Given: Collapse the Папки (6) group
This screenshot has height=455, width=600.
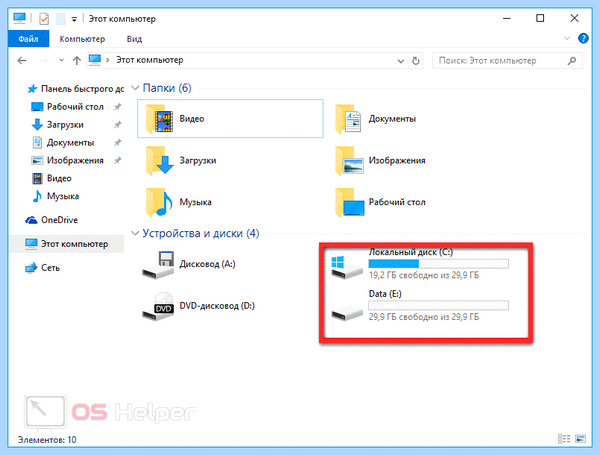Looking at the screenshot, I should (x=135, y=88).
